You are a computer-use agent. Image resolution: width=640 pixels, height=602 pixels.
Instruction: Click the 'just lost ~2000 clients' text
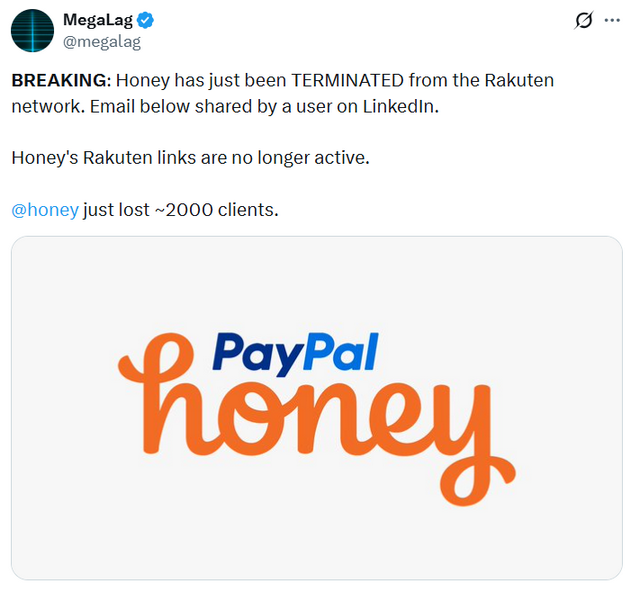click(180, 210)
